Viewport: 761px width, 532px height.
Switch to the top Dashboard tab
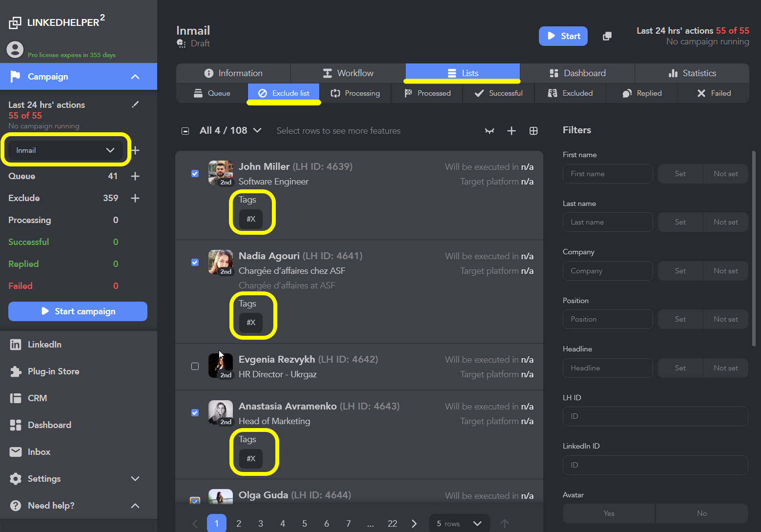pyautogui.click(x=577, y=73)
